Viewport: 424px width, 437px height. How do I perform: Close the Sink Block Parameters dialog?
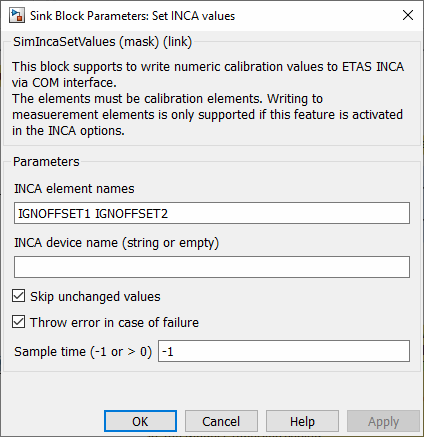pyautogui.click(x=408, y=15)
